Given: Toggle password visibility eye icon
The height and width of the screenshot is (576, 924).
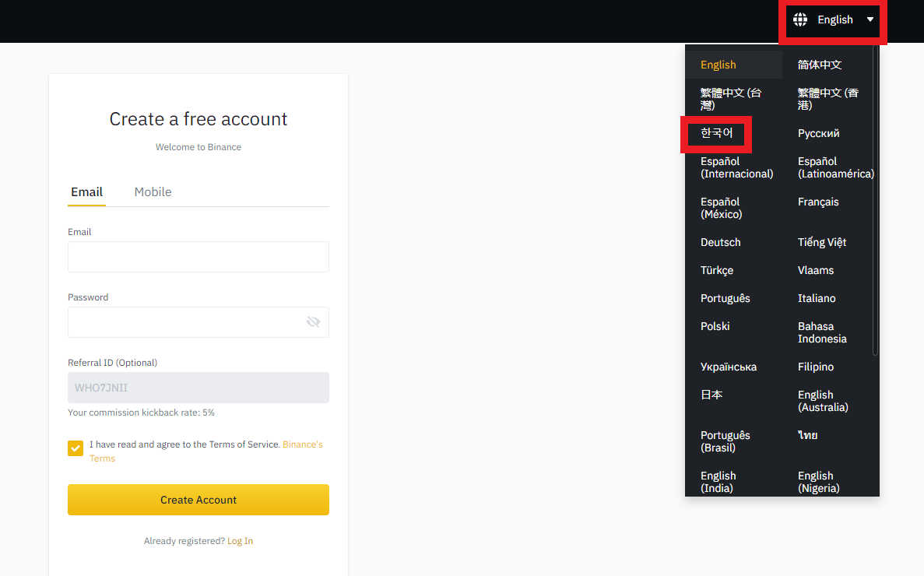Looking at the screenshot, I should (x=313, y=321).
